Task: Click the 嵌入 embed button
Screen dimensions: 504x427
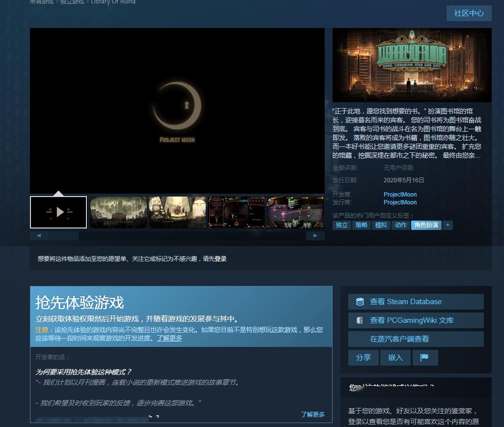Action: click(x=395, y=358)
